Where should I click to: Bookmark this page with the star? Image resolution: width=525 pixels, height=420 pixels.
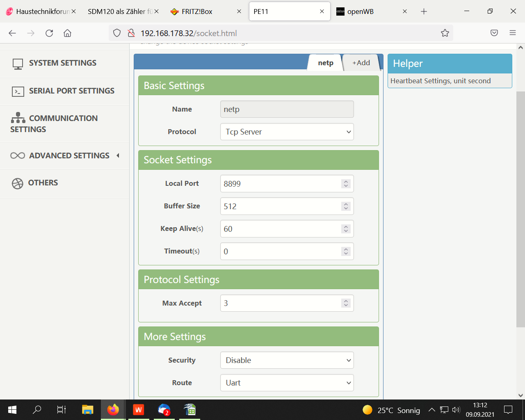coord(445,33)
